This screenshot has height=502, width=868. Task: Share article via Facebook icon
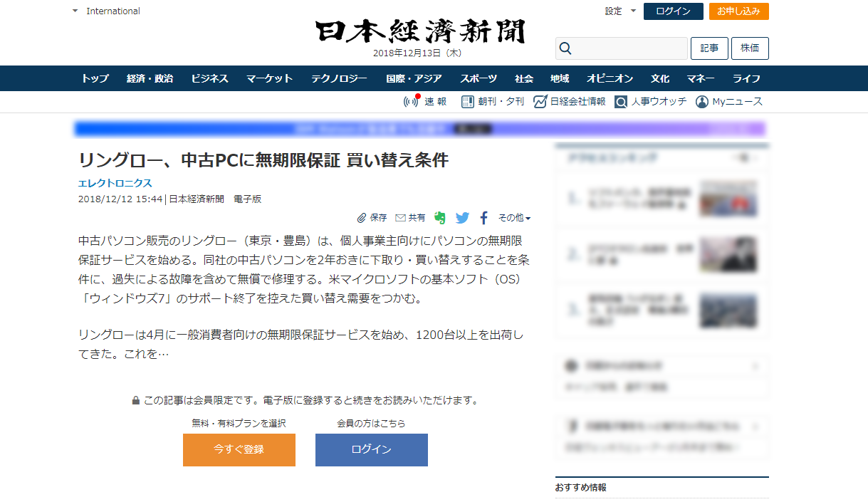tap(484, 218)
